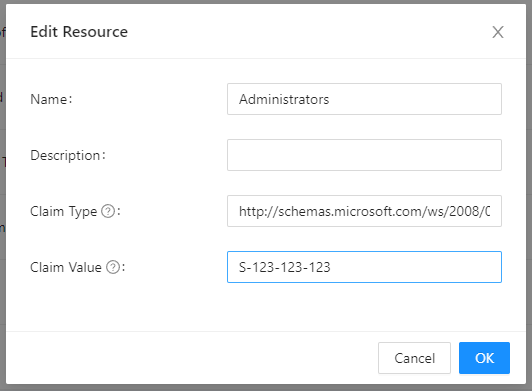The width and height of the screenshot is (532, 391).
Task: Show help tooltip for Claim Value
Action: coord(113,267)
